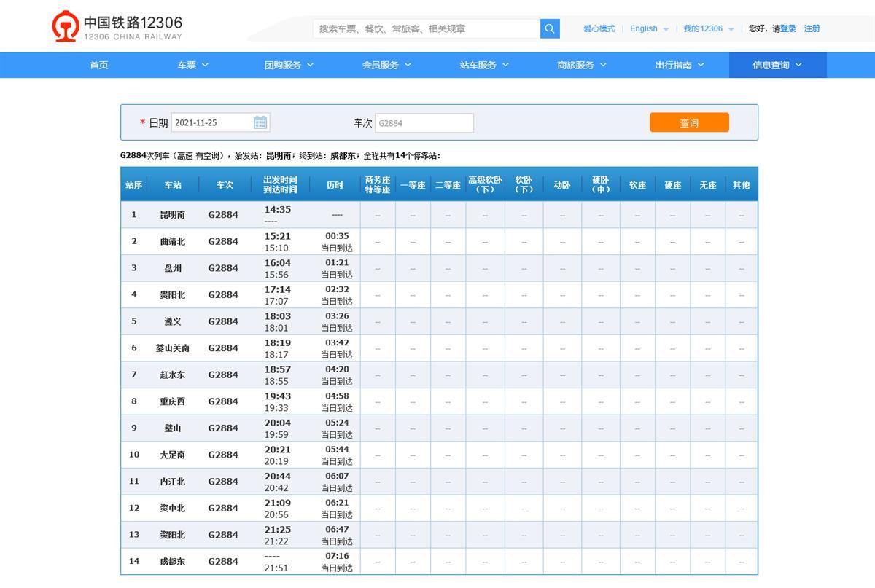Viewport: 875px width, 588px height.
Task: Click the 硬座 column header
Action: [673, 185]
